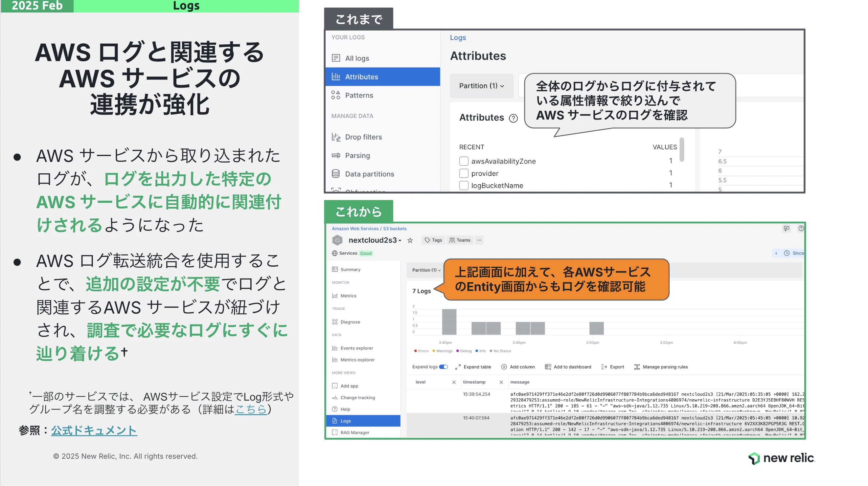
Task: Toggle the Warnings legend entry
Action: (442, 351)
